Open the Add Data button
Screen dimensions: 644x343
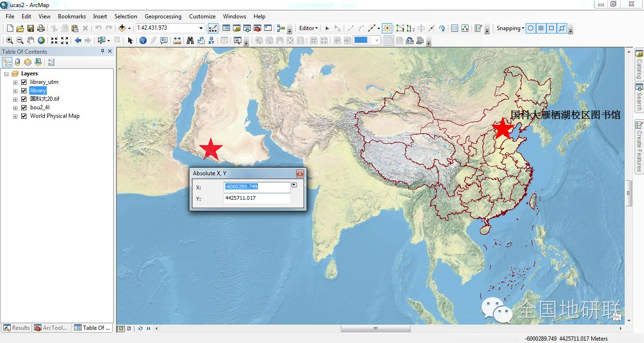[x=121, y=28]
